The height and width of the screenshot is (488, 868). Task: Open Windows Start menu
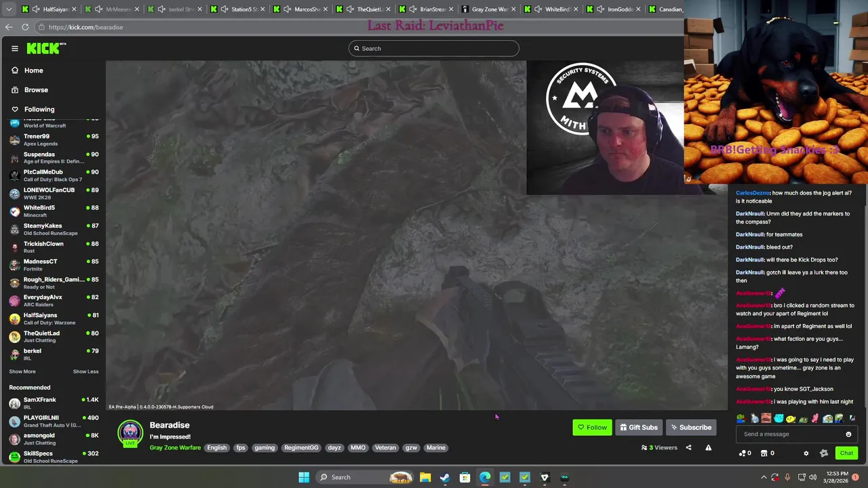click(304, 477)
